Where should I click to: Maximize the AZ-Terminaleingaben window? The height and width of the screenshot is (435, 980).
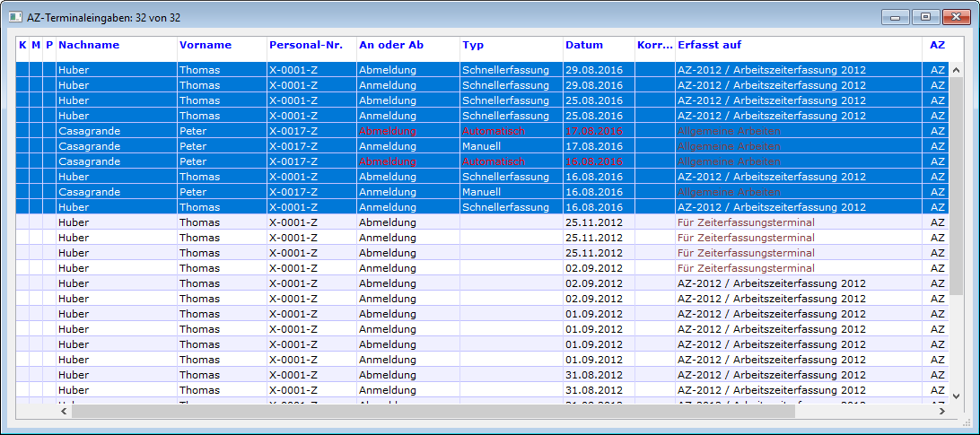(x=923, y=16)
